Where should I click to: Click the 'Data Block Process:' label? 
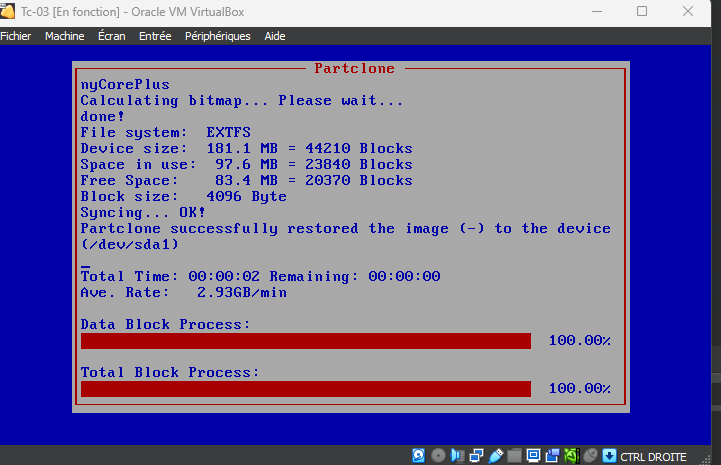166,324
